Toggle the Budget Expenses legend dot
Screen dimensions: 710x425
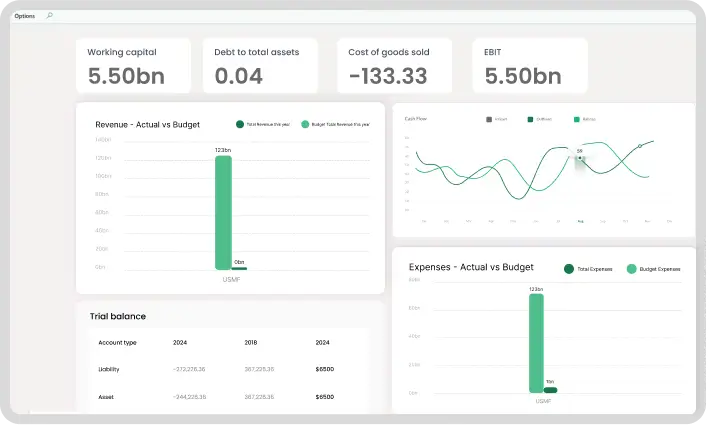[x=631, y=269]
